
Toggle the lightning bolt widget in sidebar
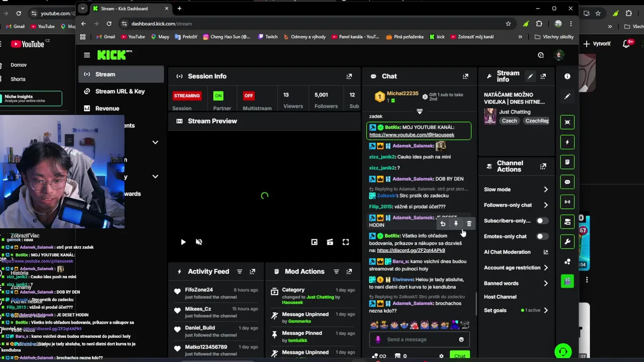coord(567,142)
